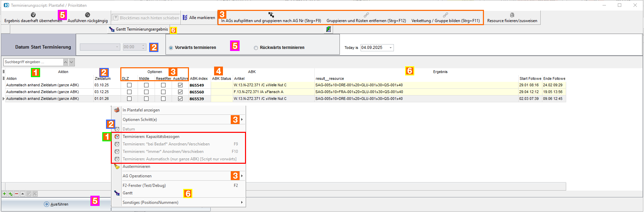The height and width of the screenshot is (212, 644).
Task: Click the green lightning icon beside the Gantt bar
Action: [328, 30]
